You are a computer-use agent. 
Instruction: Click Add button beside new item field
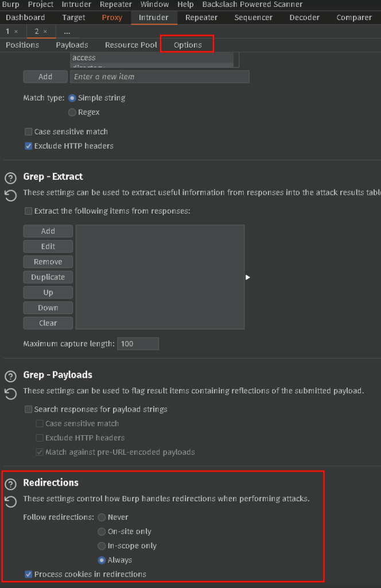[x=45, y=76]
